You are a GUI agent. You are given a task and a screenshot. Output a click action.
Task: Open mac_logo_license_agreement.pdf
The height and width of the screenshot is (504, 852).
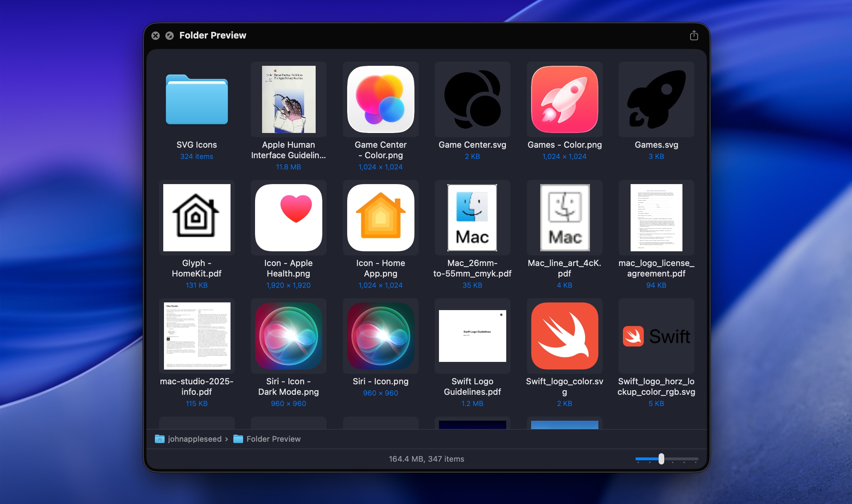tap(656, 218)
